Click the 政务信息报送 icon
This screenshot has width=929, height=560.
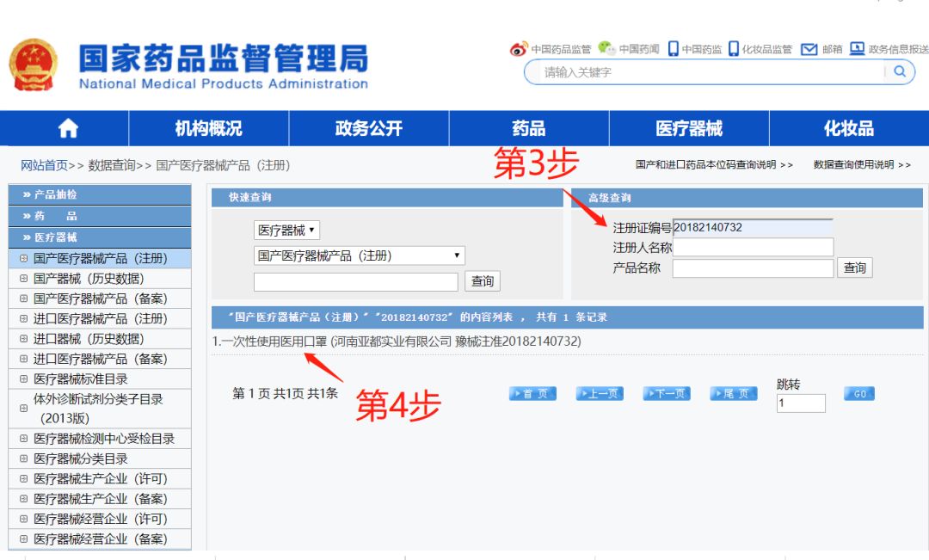point(860,49)
